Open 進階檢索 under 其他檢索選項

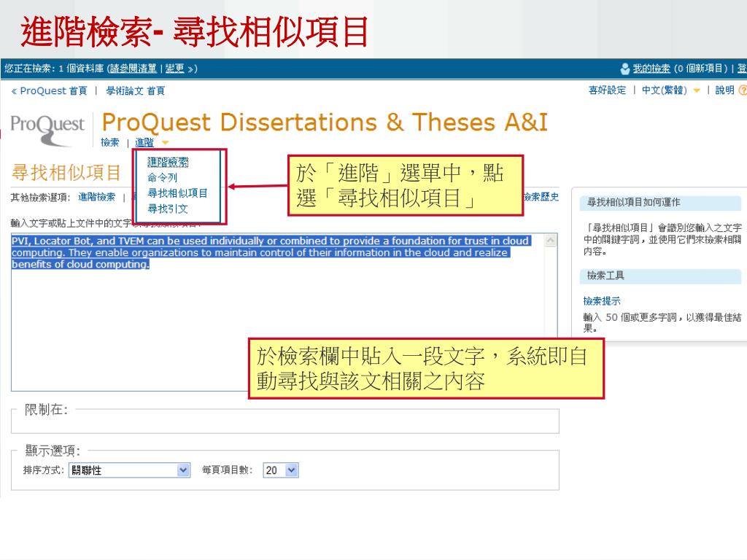(x=97, y=197)
